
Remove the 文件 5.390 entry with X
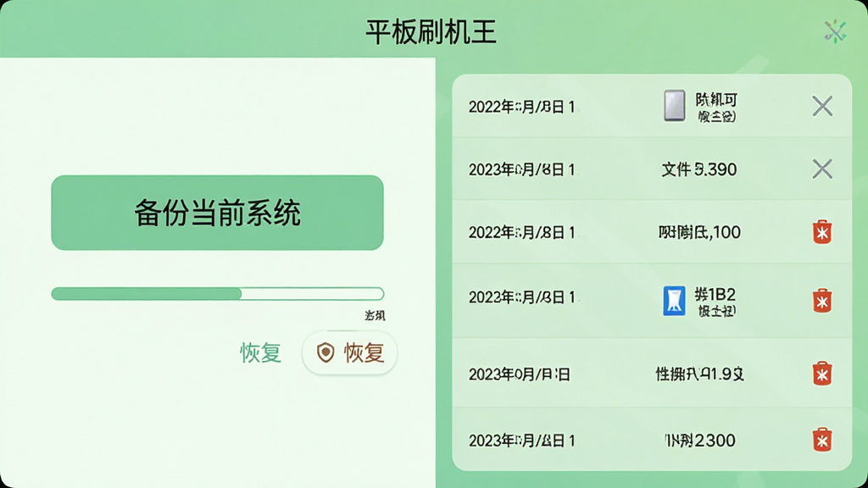[x=822, y=169]
